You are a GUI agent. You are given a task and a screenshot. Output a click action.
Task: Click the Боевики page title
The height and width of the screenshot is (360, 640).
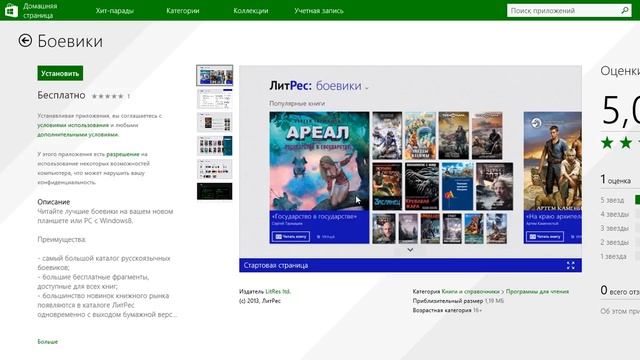coord(70,41)
